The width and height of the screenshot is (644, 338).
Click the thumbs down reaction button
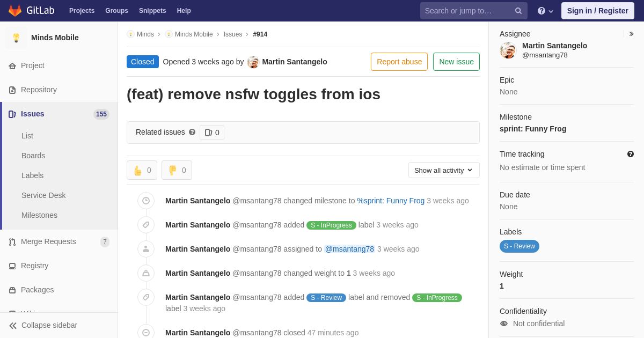pyautogui.click(x=177, y=170)
